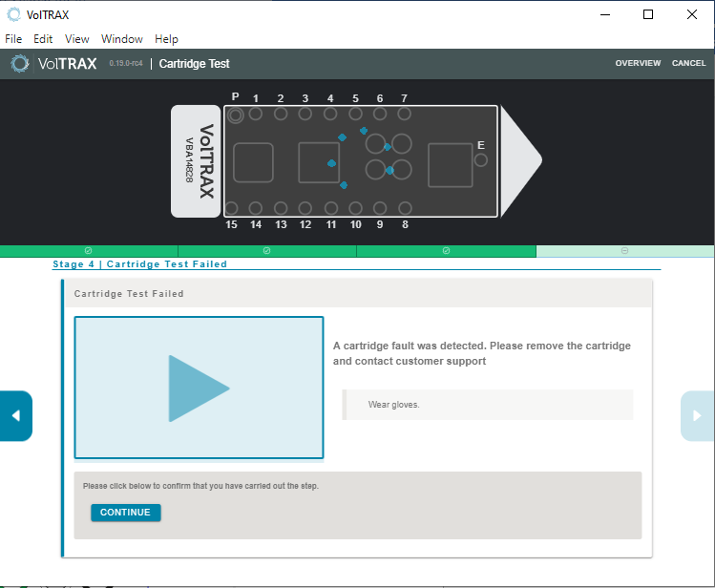Select port 11 on cartridge diagram

click(331, 208)
